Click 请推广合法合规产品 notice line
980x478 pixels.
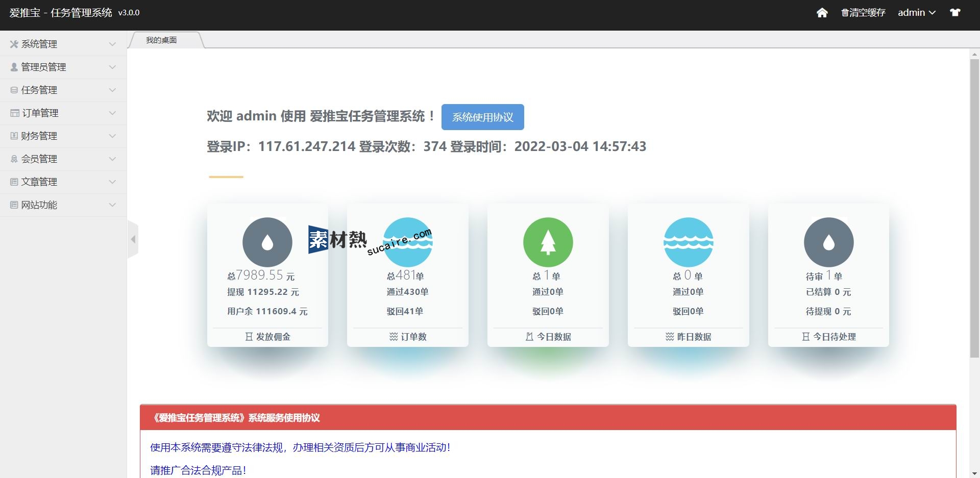click(198, 470)
